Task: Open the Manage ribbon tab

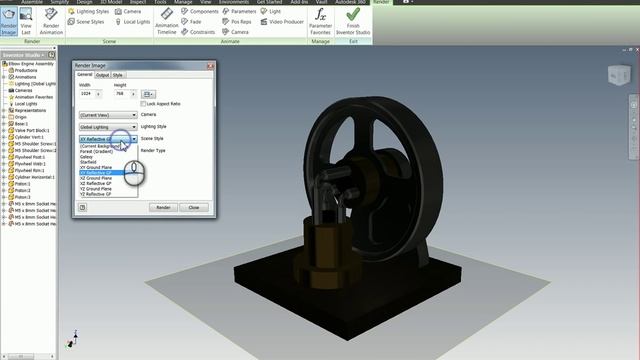Action: pos(183,2)
